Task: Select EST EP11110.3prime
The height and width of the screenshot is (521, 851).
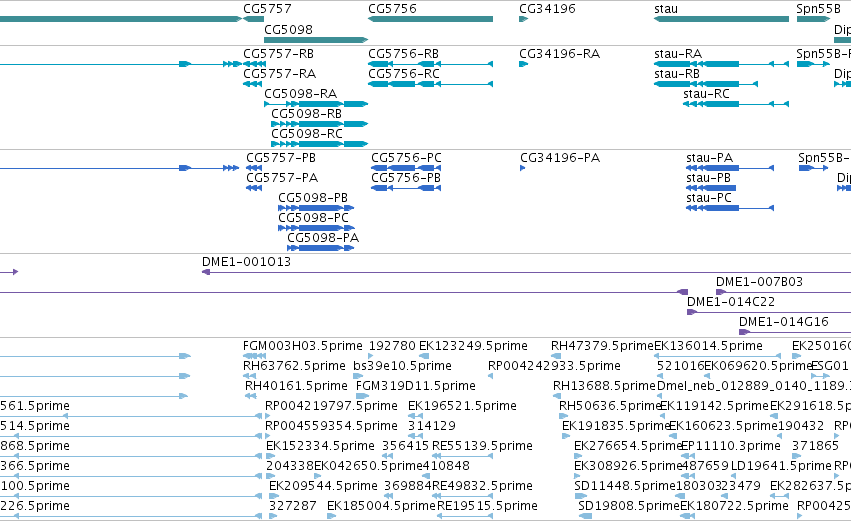Action: pos(731,447)
